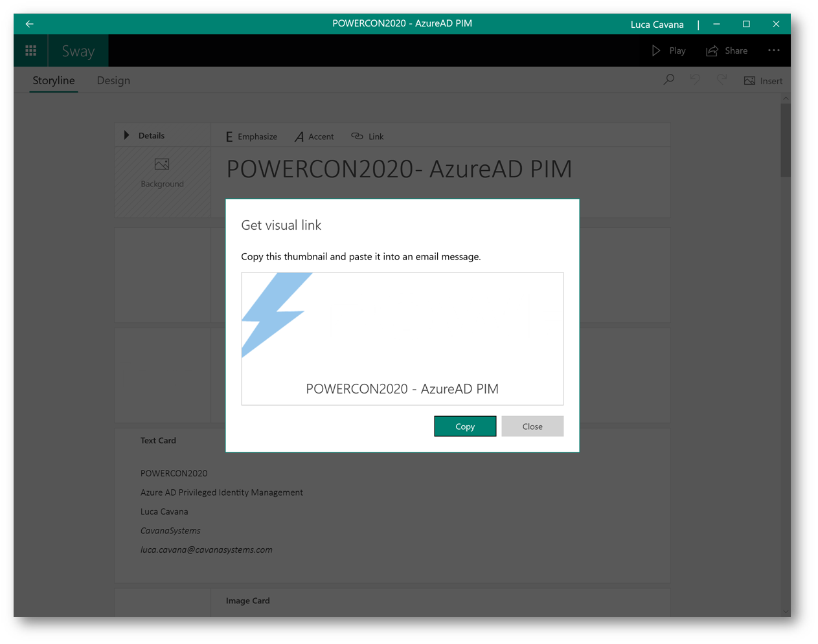This screenshot has height=644, width=818.
Task: Add a Link to title text
Action: click(367, 137)
